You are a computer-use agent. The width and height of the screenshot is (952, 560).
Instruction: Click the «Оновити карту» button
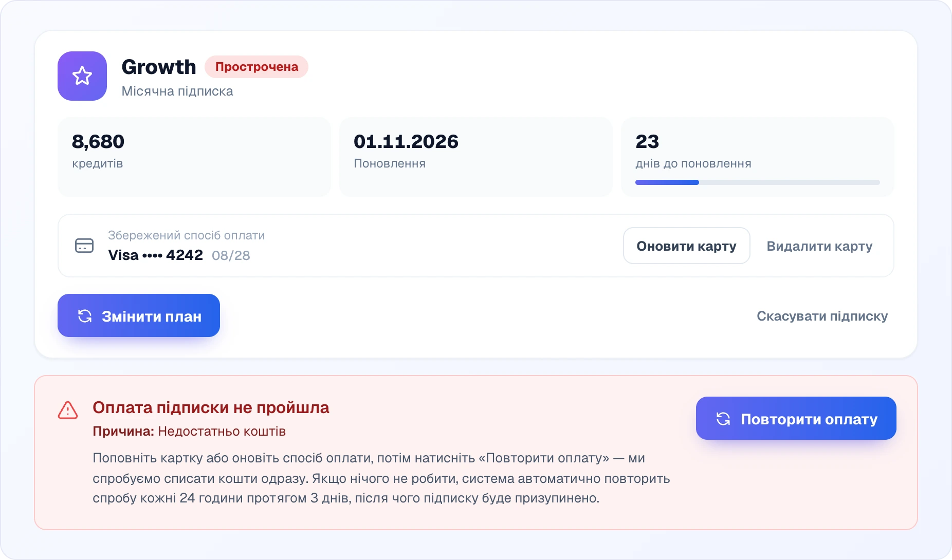coord(686,246)
